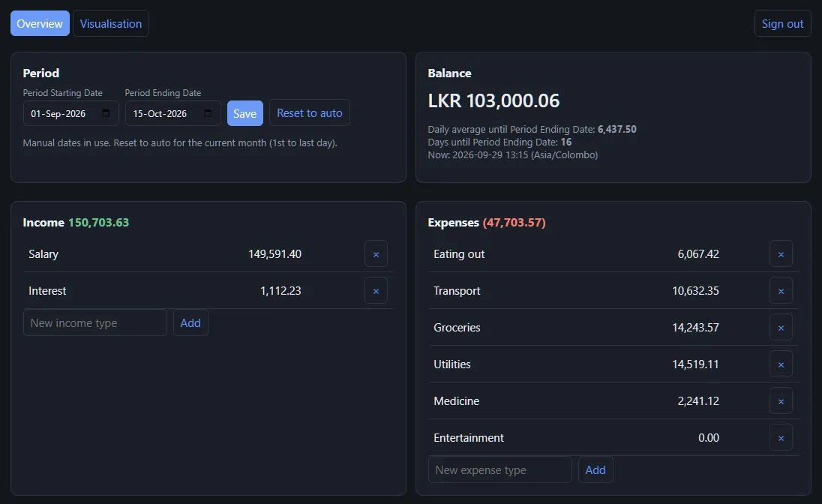Screen dimensions: 822x504
Task: Select Medicine amount 2,241.12
Action: (698, 401)
